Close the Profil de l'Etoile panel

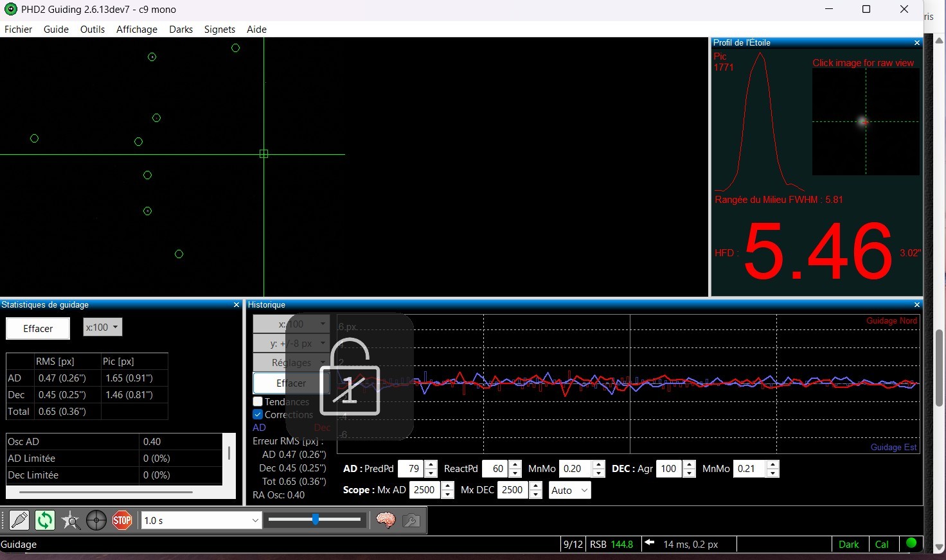(x=917, y=43)
